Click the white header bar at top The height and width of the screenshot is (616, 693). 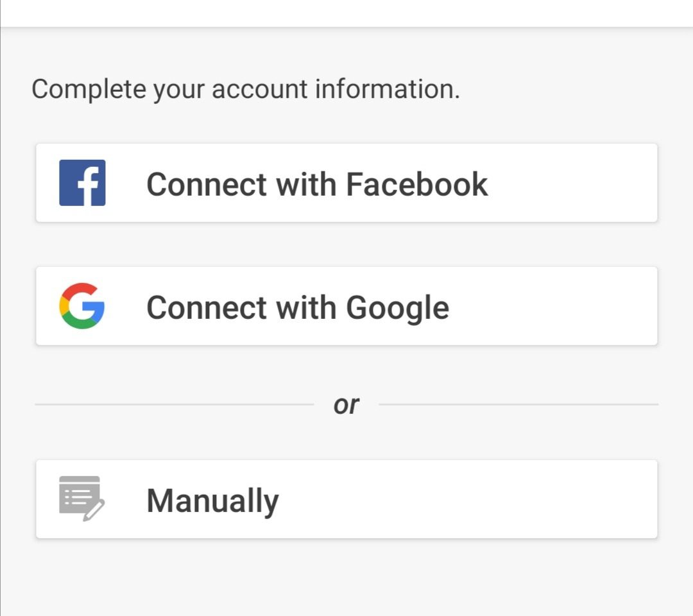point(346,13)
